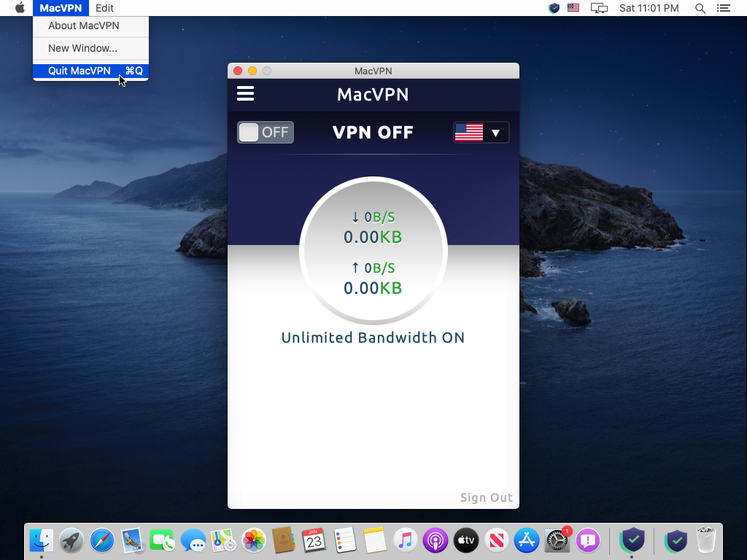The height and width of the screenshot is (560, 747).
Task: Select About MacVPN menu entry
Action: pyautogui.click(x=90, y=26)
